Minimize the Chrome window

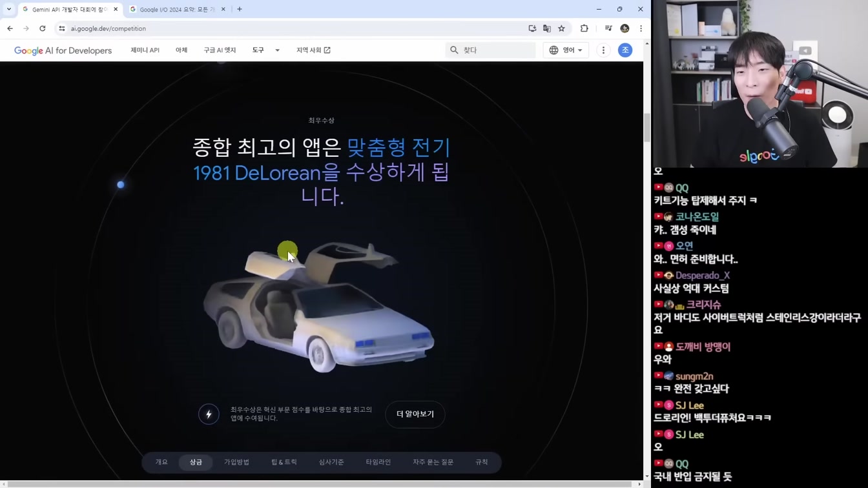tap(599, 9)
